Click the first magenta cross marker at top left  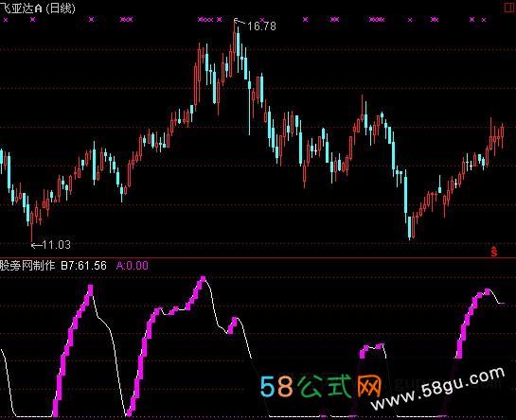[6, 20]
